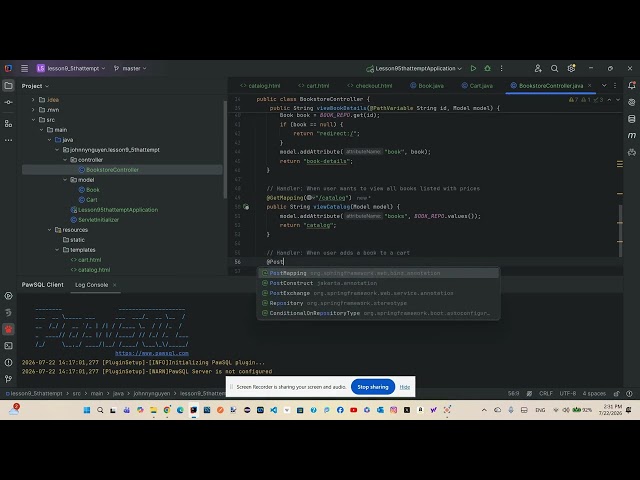Open the Maven tool window
The height and width of the screenshot is (480, 640).
pyautogui.click(x=631, y=135)
